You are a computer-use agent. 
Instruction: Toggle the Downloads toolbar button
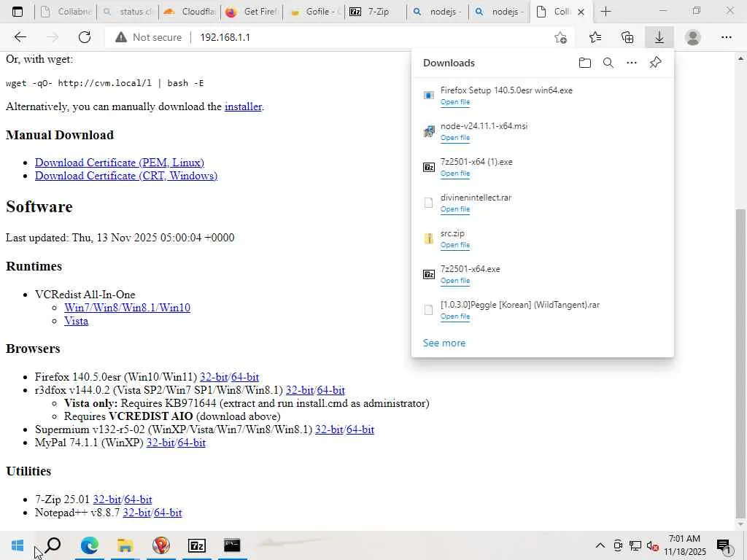tap(659, 37)
